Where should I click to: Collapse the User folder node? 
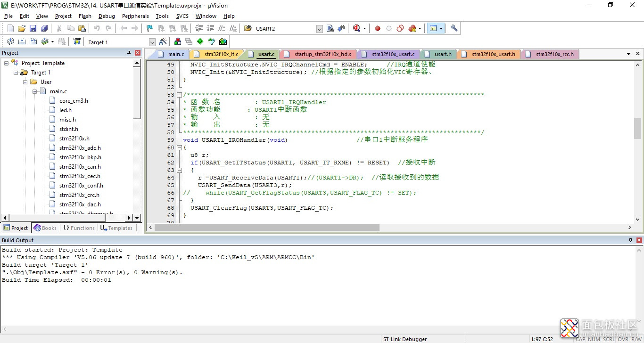25,82
